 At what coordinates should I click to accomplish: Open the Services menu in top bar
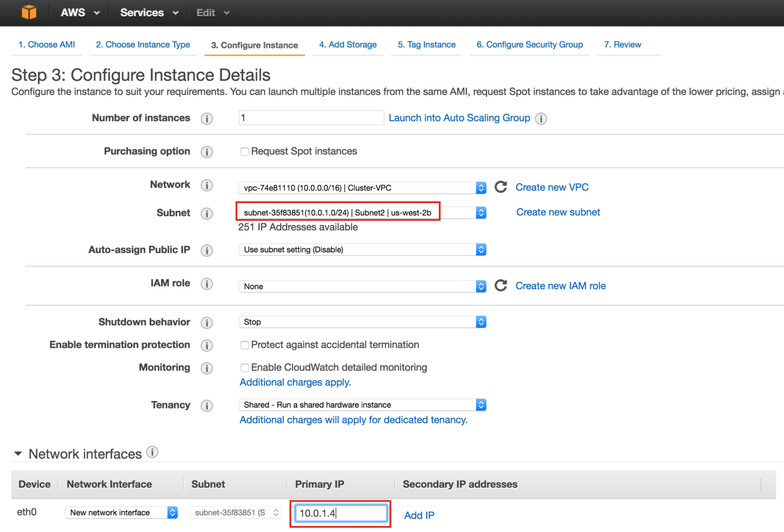pos(149,13)
